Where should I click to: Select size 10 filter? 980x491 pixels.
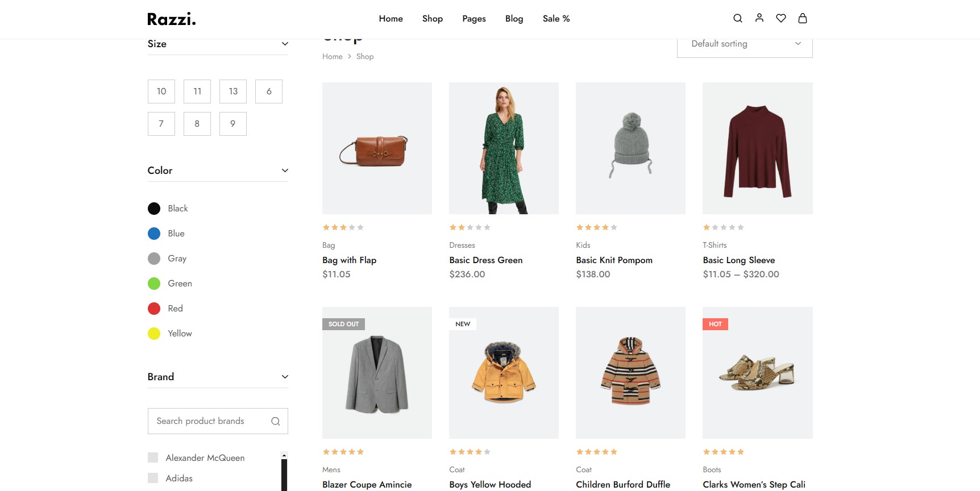[x=161, y=91]
